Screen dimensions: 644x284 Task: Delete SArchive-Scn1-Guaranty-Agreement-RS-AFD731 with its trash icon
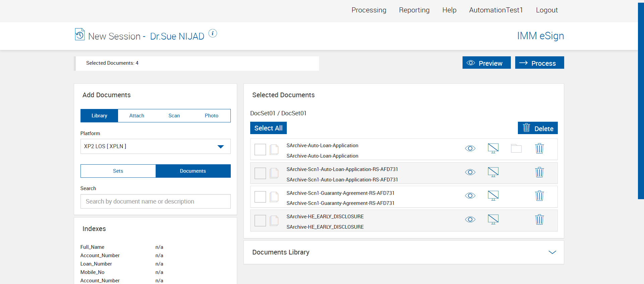(539, 196)
